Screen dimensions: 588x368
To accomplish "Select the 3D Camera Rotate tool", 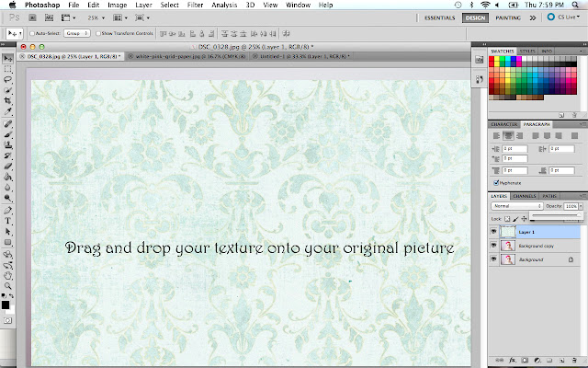I will 7,266.
